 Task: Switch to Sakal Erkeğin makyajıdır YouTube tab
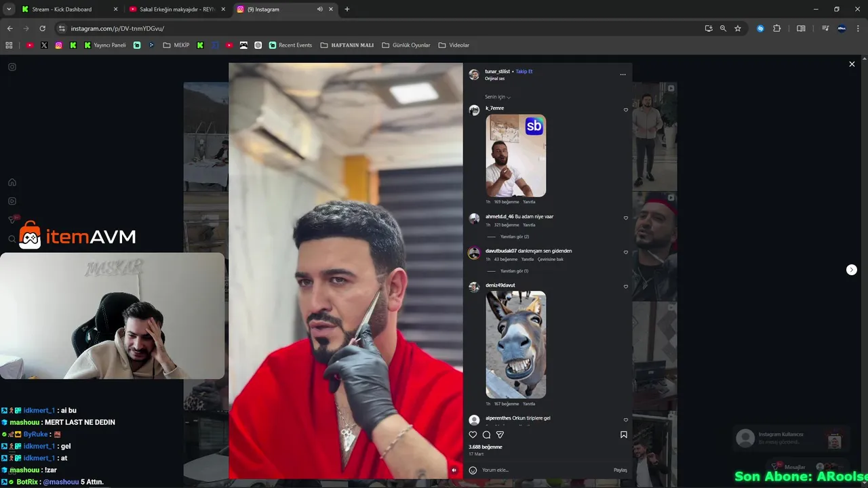pos(176,9)
